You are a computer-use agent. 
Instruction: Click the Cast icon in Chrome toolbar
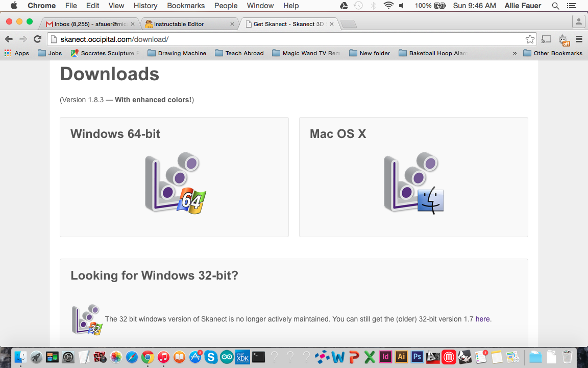(547, 39)
